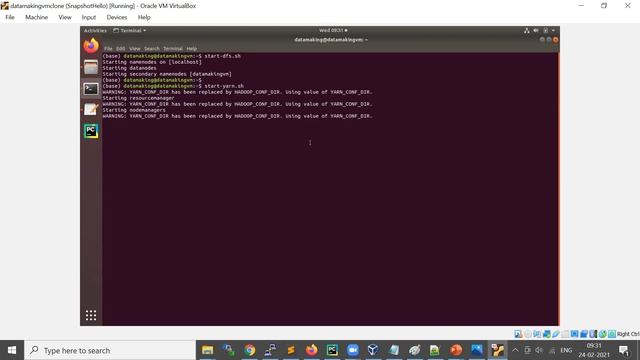This screenshot has width=640, height=360.
Task: Click the Ubuntu volume indicator icon
Action: 536,31
